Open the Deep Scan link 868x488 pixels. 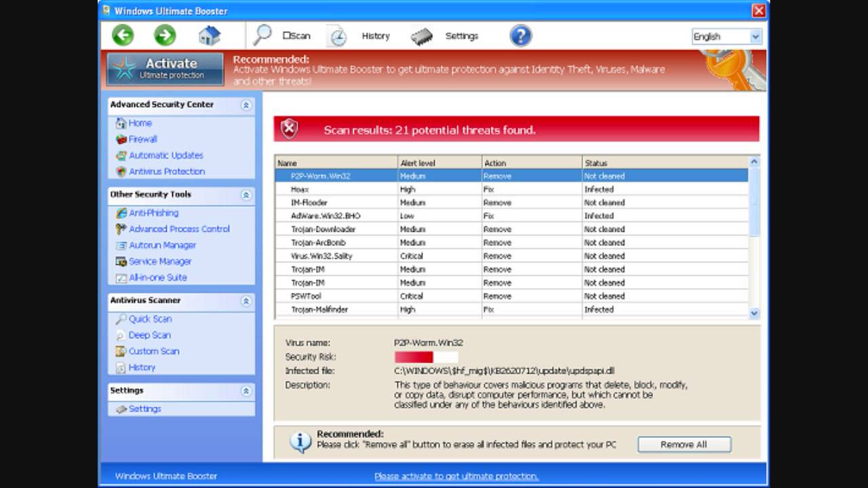pyautogui.click(x=150, y=335)
